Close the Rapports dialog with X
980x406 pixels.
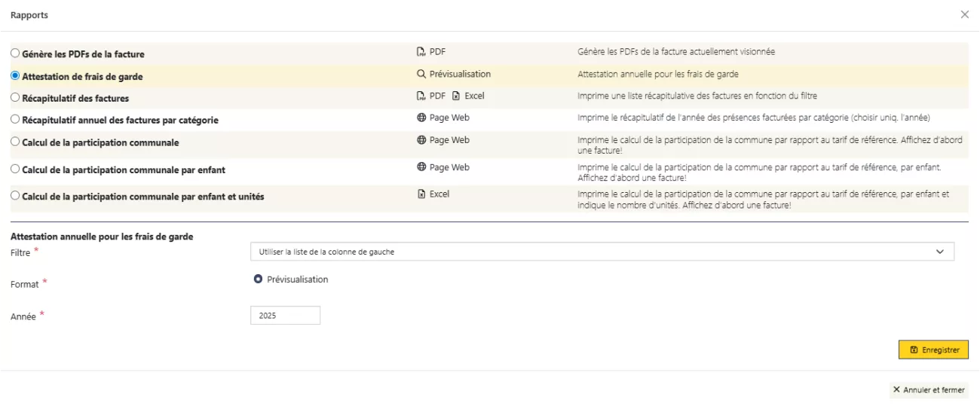click(x=964, y=15)
